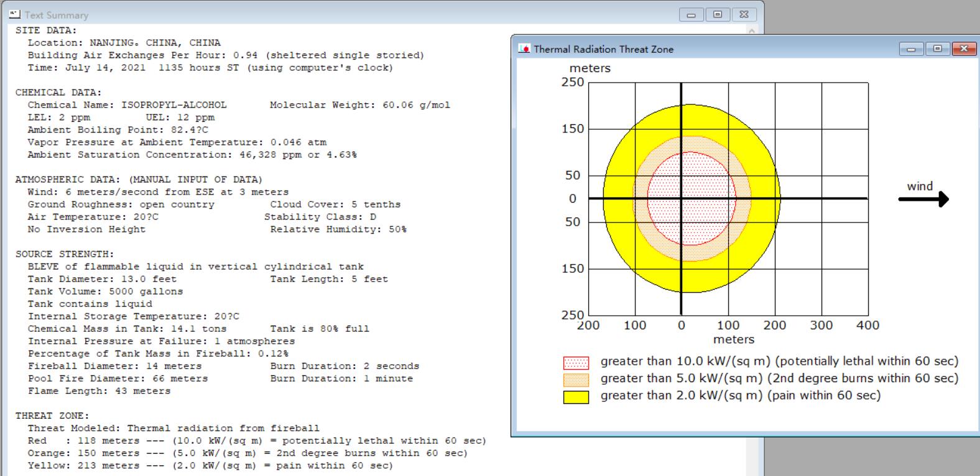Click the chart's vertical 'meters' axis label

point(590,68)
